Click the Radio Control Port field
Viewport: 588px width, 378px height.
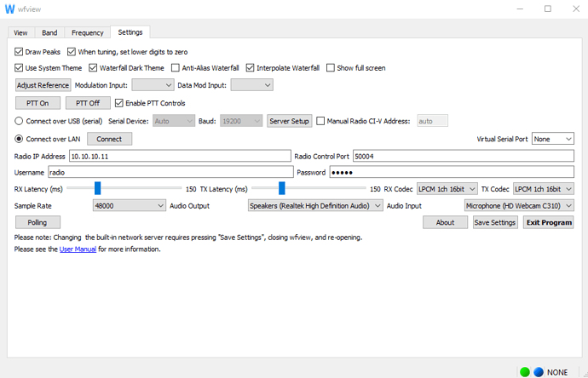[x=464, y=156]
